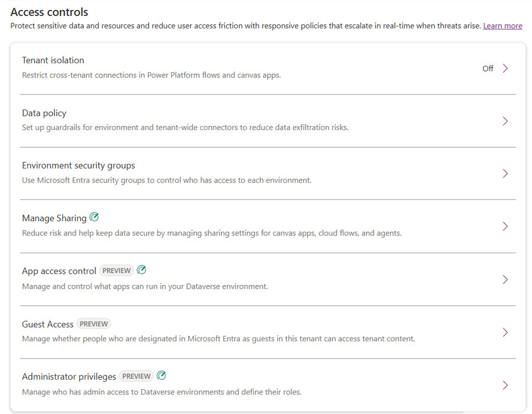This screenshot has width=532, height=414.
Task: Select the Tenant isolation heading
Action: (53, 60)
